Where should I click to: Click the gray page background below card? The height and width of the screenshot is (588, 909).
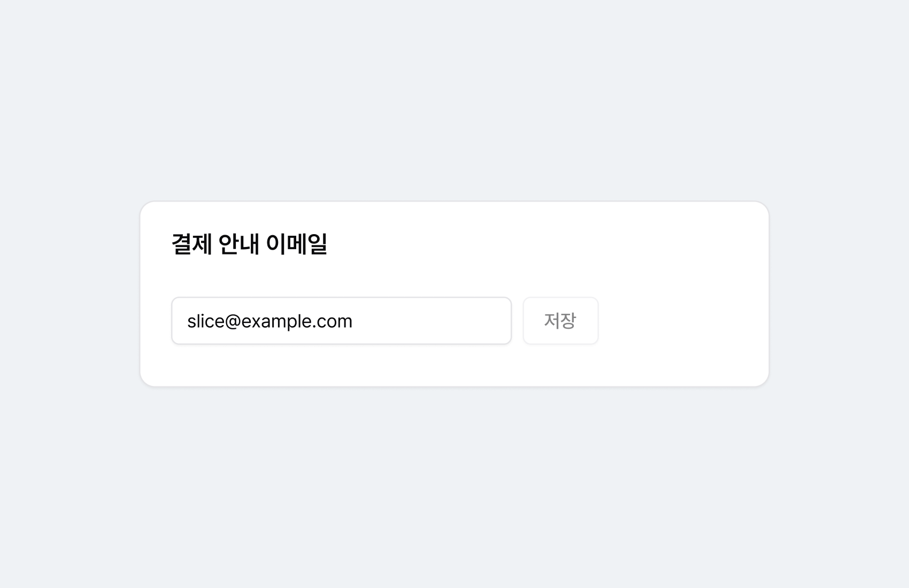click(454, 486)
